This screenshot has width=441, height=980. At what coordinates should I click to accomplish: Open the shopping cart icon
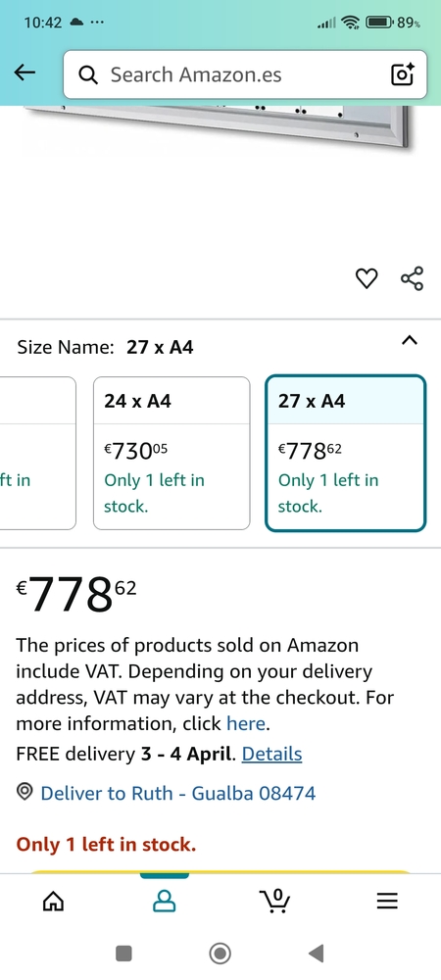[x=274, y=901]
